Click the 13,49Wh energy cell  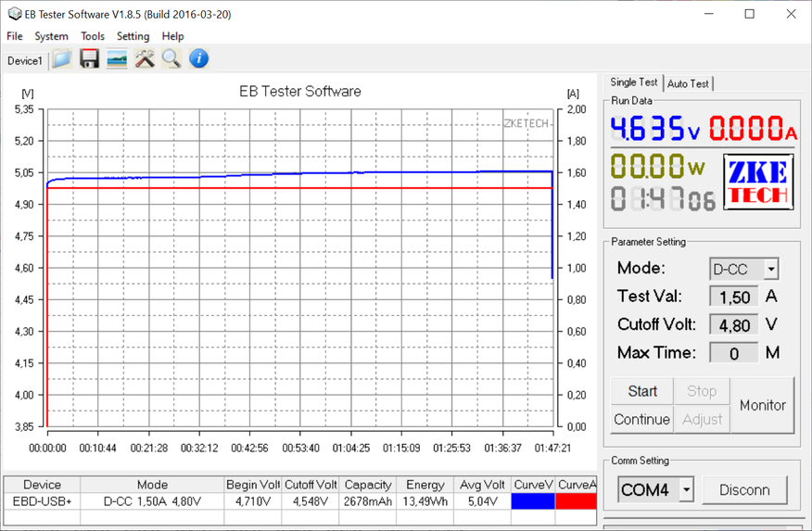tap(425, 501)
